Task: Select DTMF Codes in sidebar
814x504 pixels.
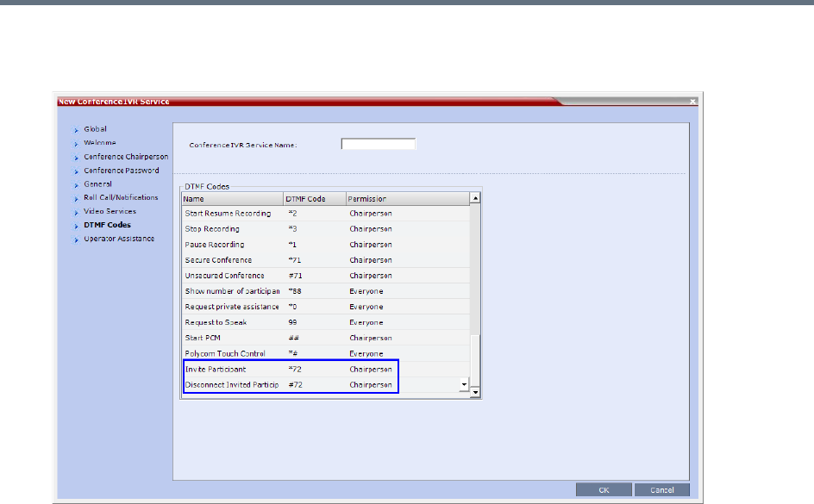Action: click(108, 225)
